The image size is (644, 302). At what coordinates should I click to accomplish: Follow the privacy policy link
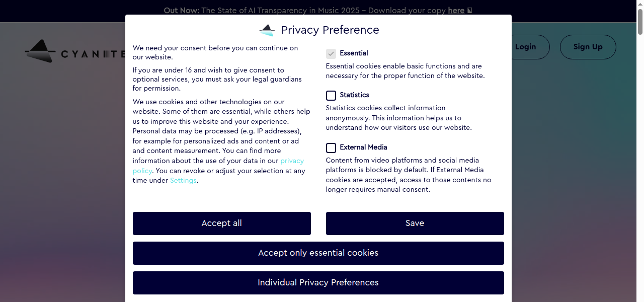point(292,161)
